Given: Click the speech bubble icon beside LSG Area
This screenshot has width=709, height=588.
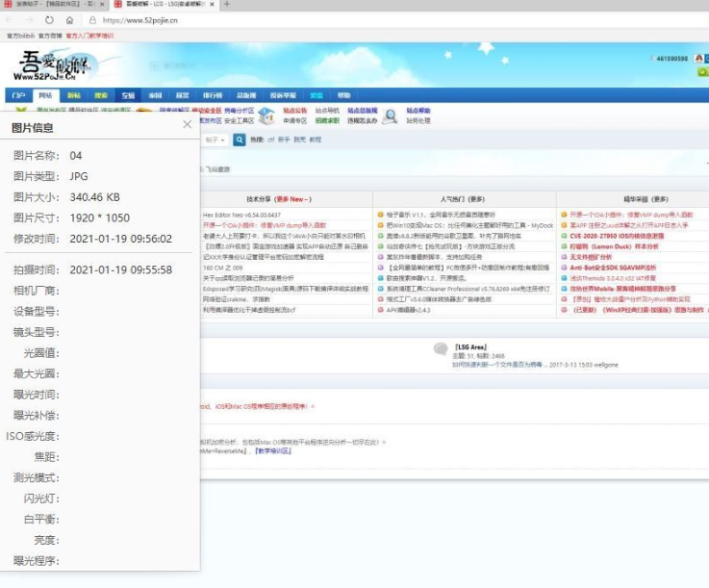Looking at the screenshot, I should 441,348.
